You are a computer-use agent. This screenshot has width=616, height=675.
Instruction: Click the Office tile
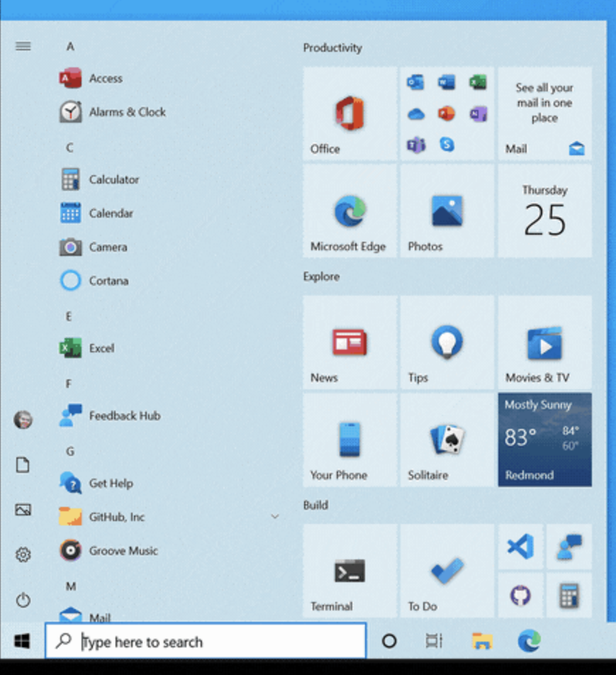349,113
